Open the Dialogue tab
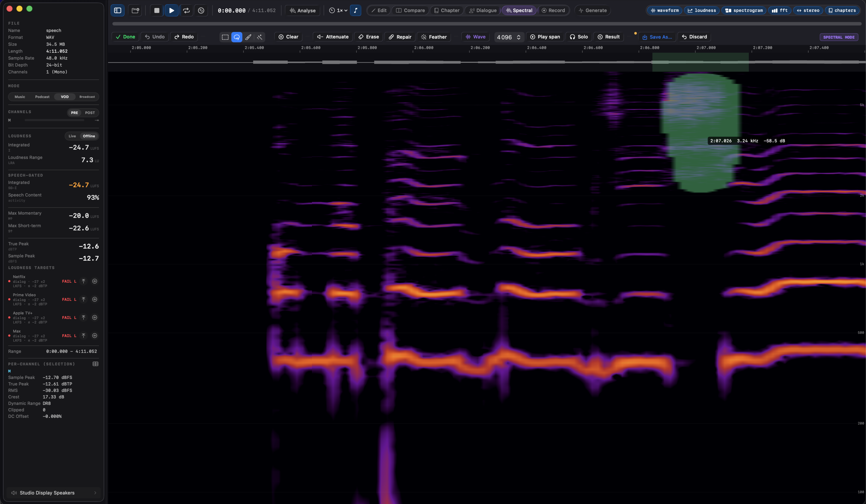This screenshot has width=866, height=504. tap(483, 10)
